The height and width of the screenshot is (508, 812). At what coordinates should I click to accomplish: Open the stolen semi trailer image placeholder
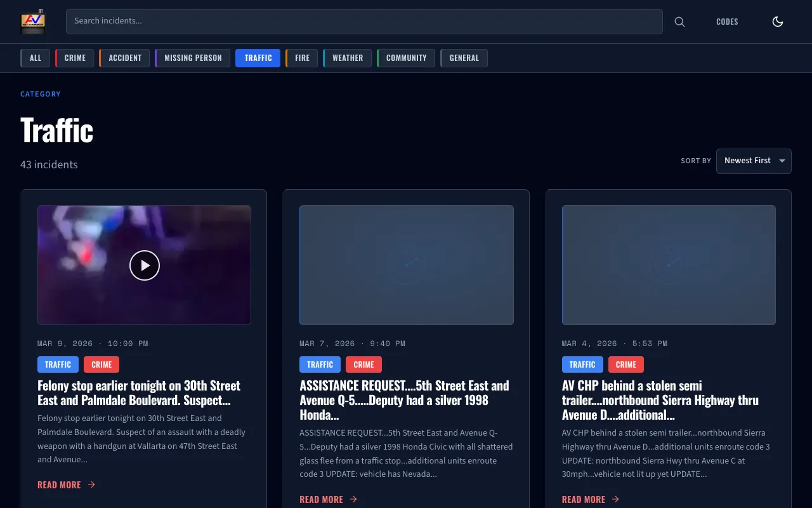click(x=669, y=265)
